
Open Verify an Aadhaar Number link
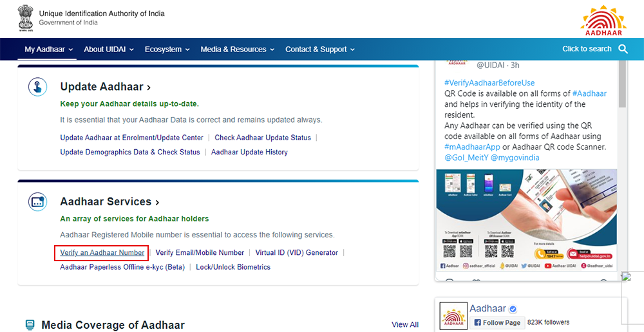point(102,253)
